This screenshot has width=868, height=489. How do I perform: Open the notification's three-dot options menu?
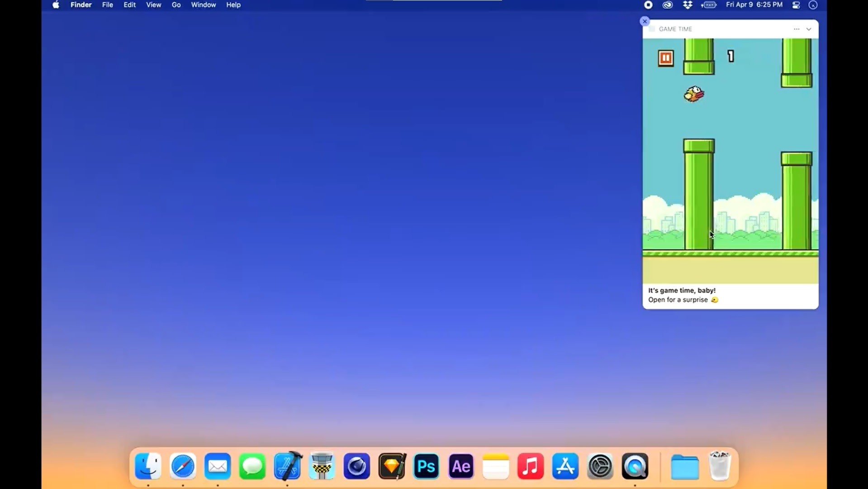(x=797, y=29)
